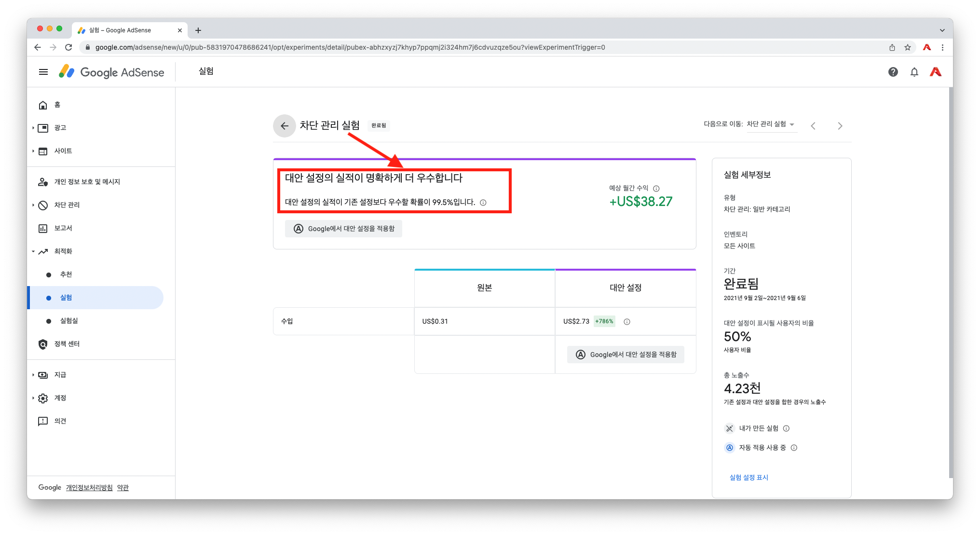The height and width of the screenshot is (535, 980).
Task: Go to 정책 센터 in sidebar
Action: tap(67, 344)
